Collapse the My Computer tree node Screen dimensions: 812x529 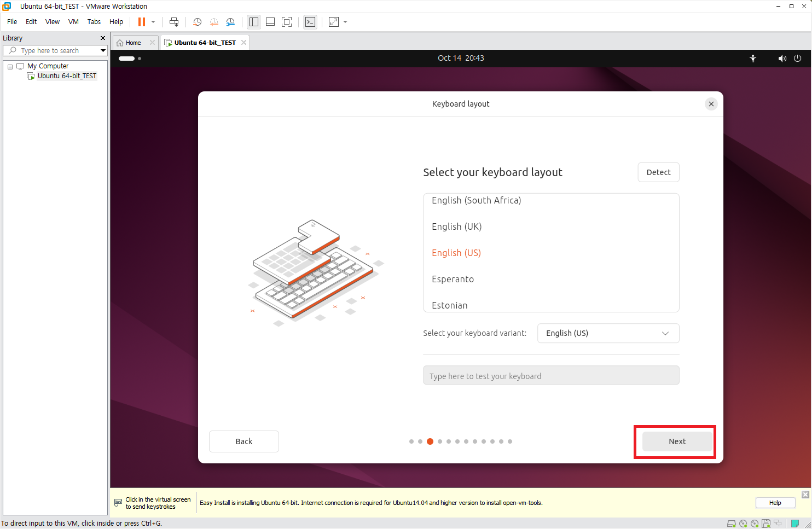[x=10, y=66]
